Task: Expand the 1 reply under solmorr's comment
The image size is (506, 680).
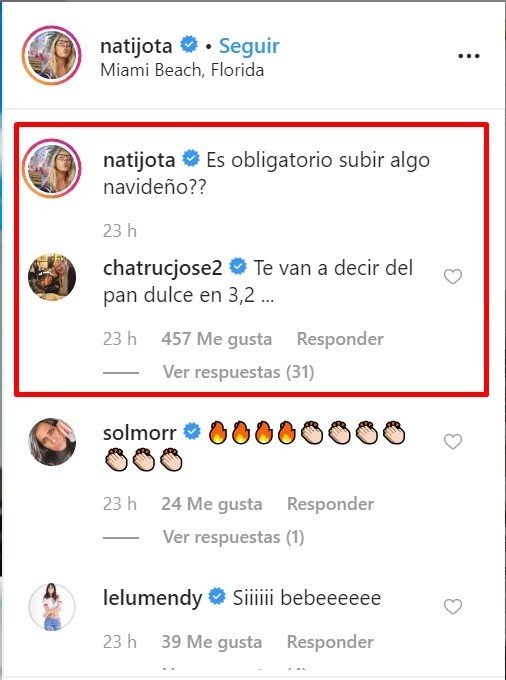Action: coord(233,537)
